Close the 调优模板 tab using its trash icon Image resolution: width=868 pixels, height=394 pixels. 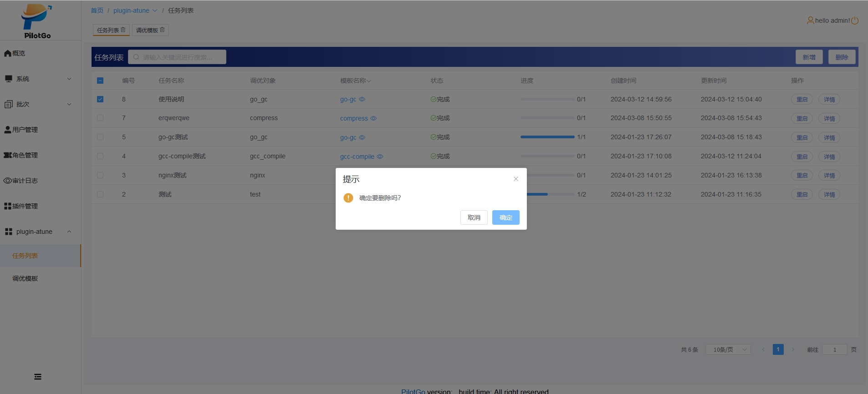pyautogui.click(x=162, y=30)
